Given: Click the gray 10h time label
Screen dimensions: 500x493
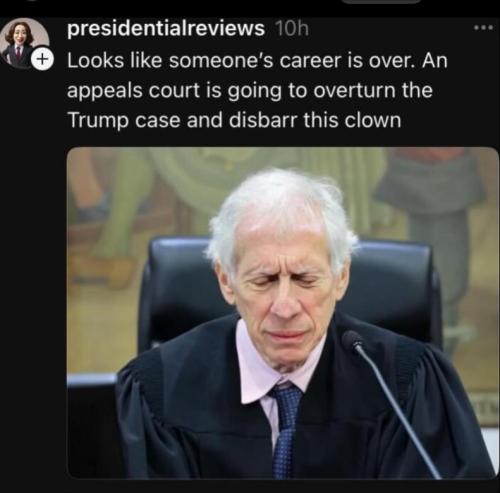Looking at the screenshot, I should point(292,29).
